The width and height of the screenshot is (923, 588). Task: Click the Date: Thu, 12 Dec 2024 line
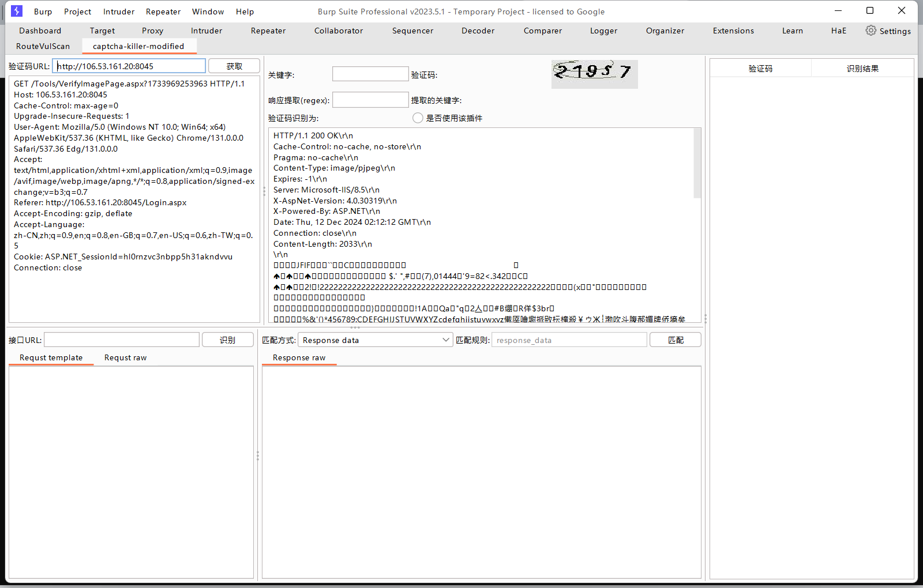coord(352,222)
